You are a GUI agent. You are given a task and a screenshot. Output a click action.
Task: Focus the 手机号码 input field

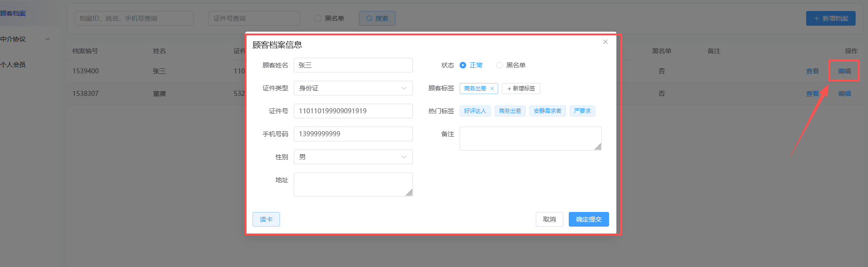(353, 134)
